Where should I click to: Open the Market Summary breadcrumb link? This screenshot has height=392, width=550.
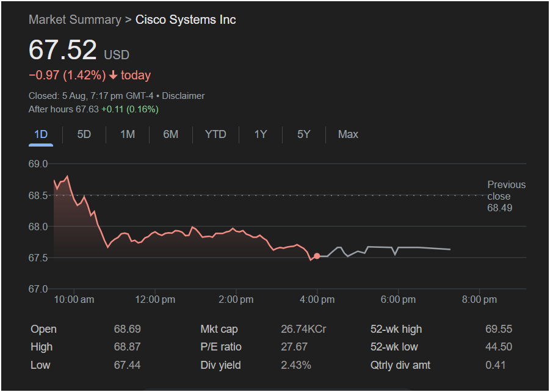(x=75, y=20)
